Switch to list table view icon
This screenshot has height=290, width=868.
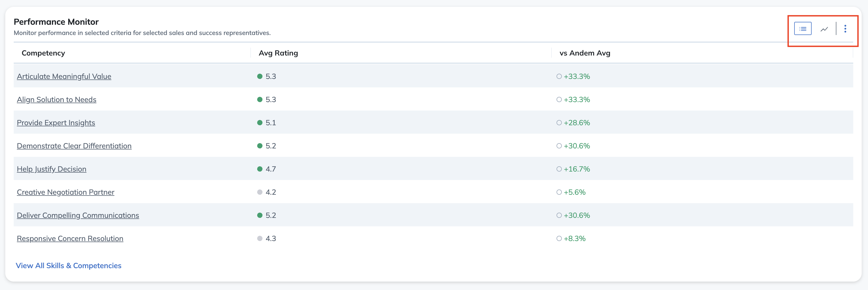pos(803,29)
